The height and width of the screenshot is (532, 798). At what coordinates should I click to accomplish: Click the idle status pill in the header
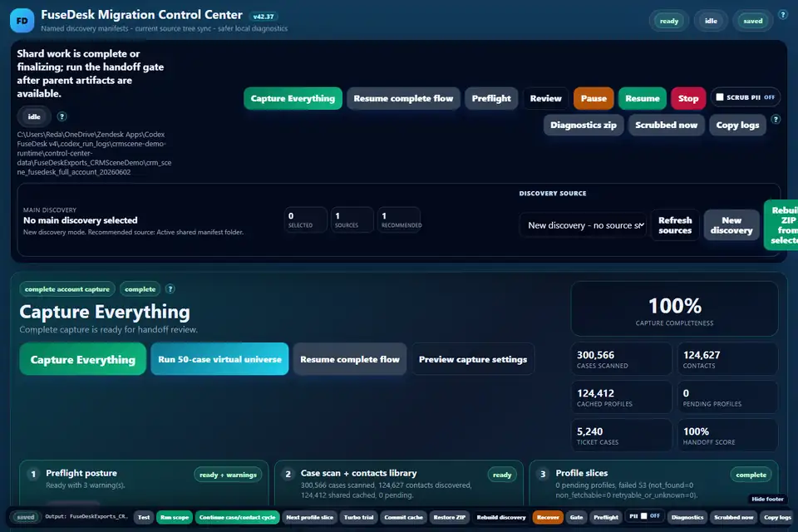coord(711,21)
